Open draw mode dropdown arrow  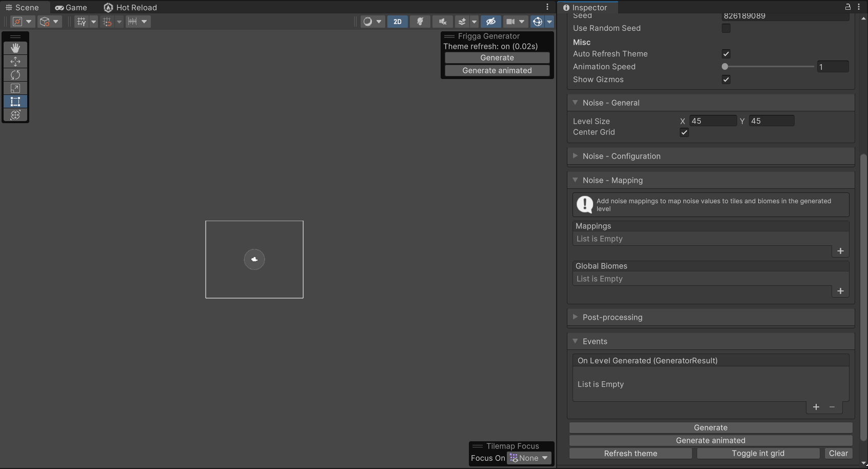click(379, 22)
